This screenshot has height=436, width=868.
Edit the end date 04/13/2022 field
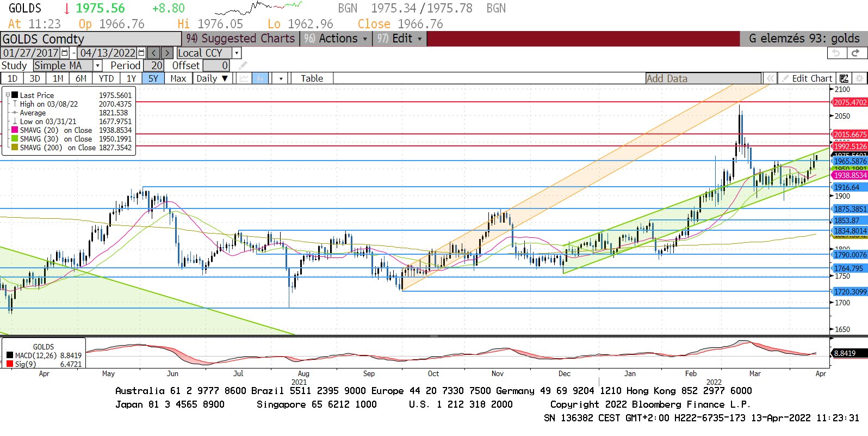click(108, 53)
